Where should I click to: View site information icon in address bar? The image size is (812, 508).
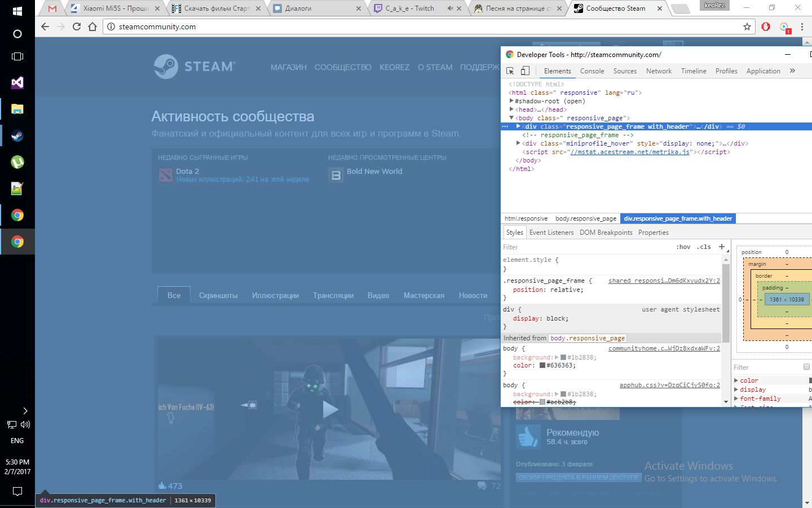coord(111,27)
